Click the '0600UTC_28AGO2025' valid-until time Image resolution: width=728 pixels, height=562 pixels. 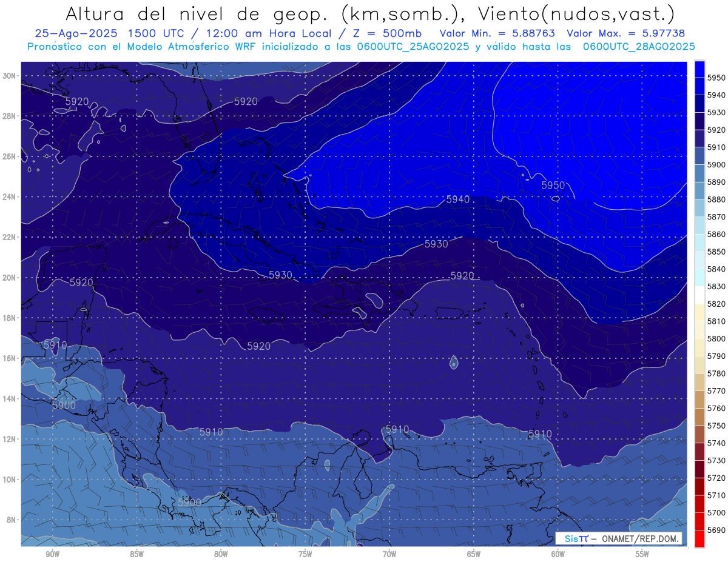[x=639, y=47]
